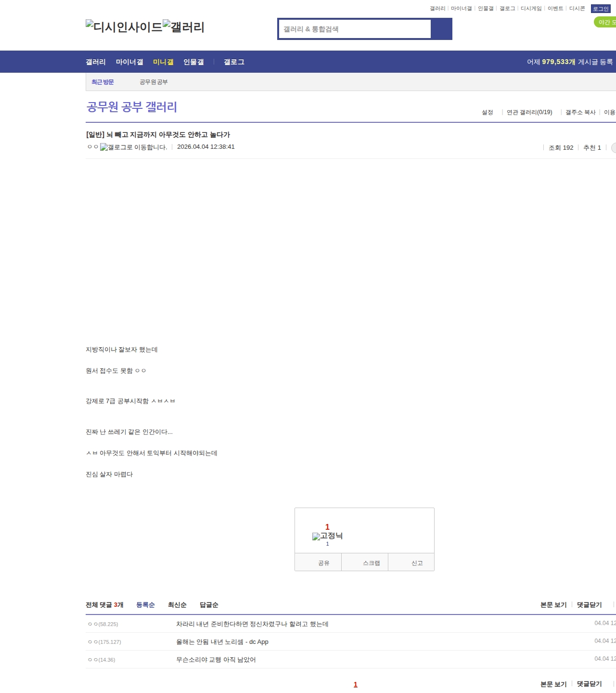616x693 pixels.
Task: Click the 스크랩 button
Action: [x=365, y=562]
